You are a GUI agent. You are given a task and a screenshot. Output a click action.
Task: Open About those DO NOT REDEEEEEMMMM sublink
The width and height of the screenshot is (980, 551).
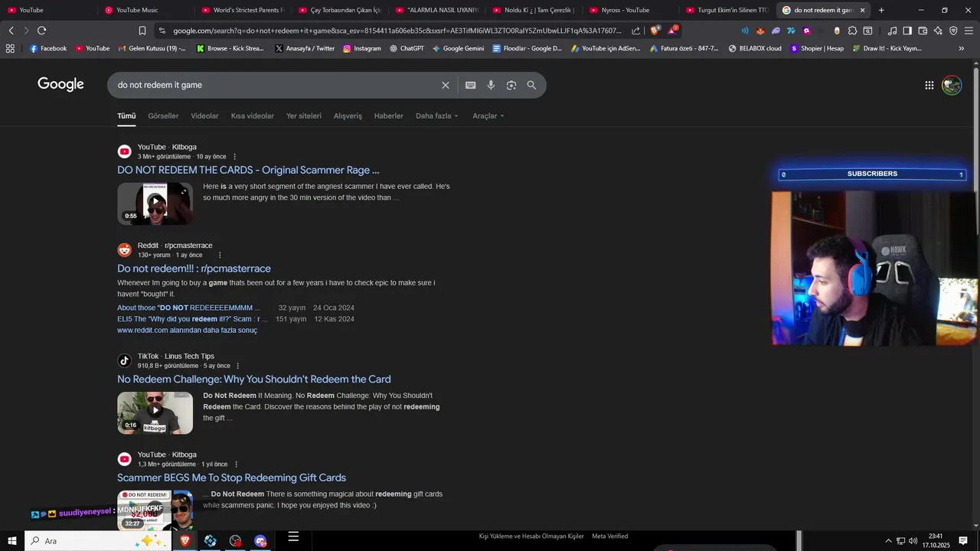coord(189,308)
